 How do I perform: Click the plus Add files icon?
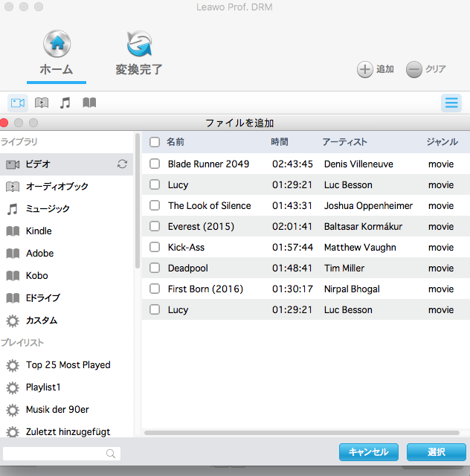pos(364,69)
